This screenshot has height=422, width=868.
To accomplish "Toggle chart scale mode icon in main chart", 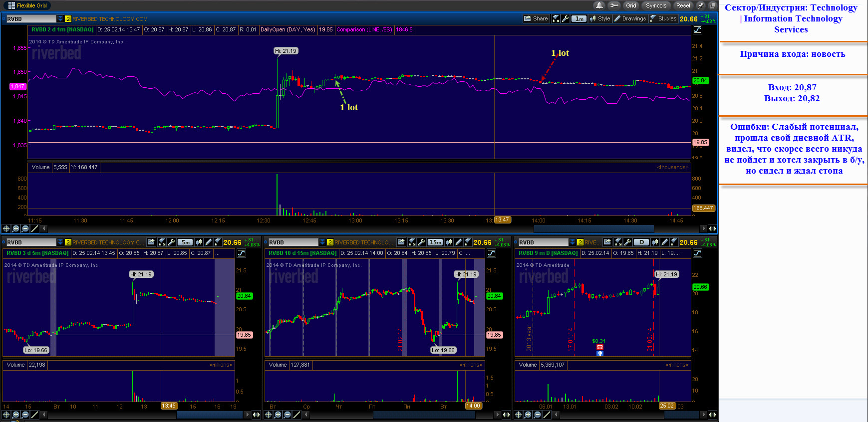I will (698, 29).
